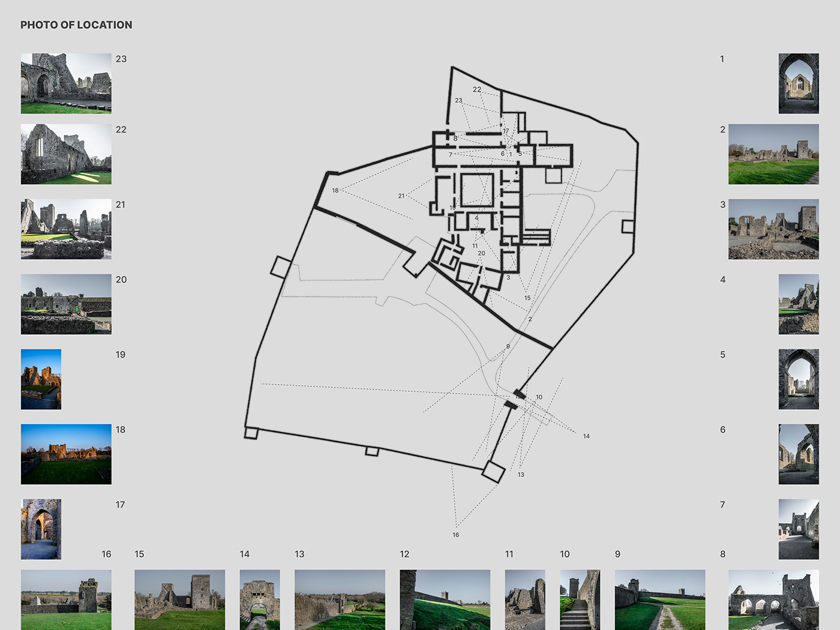This screenshot has height=630, width=840.
Task: Open the photo 7 thumbnail
Action: 799,529
